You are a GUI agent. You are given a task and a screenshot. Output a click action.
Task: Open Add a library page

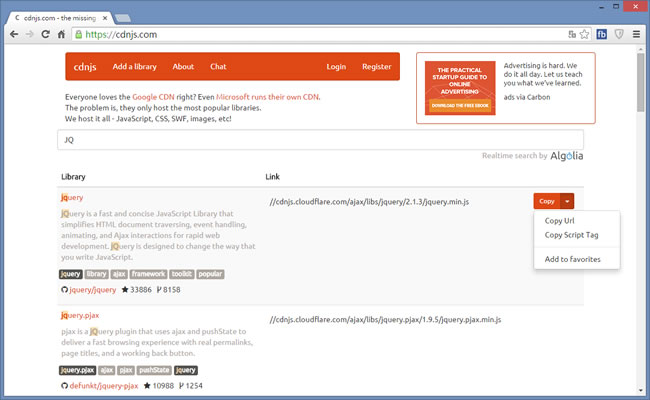[135, 66]
